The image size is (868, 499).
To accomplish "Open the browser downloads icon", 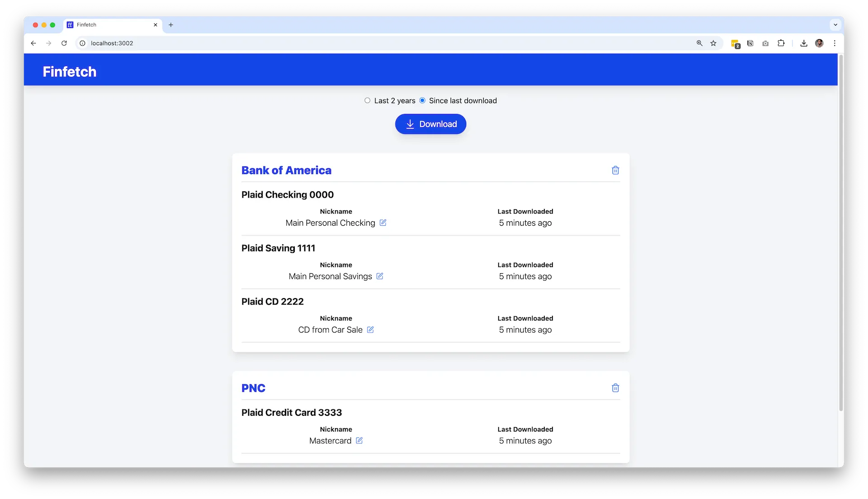I will click(x=804, y=43).
